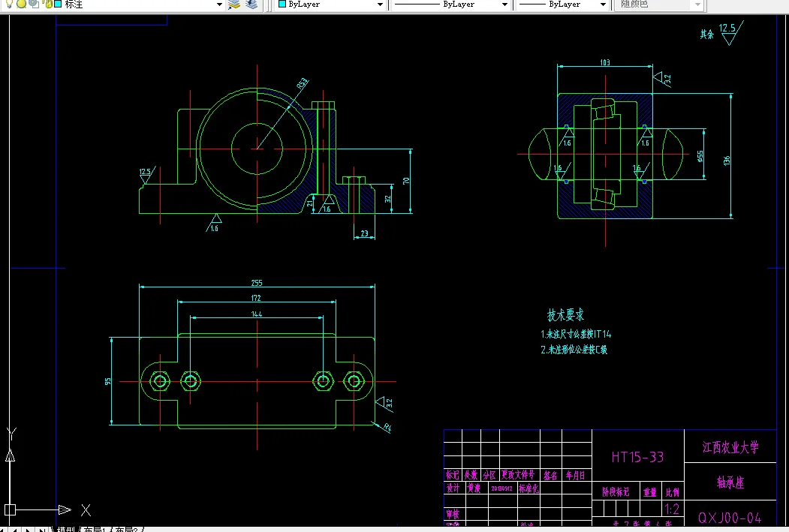Switch to the 布局2 layout tab
Viewport: 789px width, 532px height.
(126, 530)
